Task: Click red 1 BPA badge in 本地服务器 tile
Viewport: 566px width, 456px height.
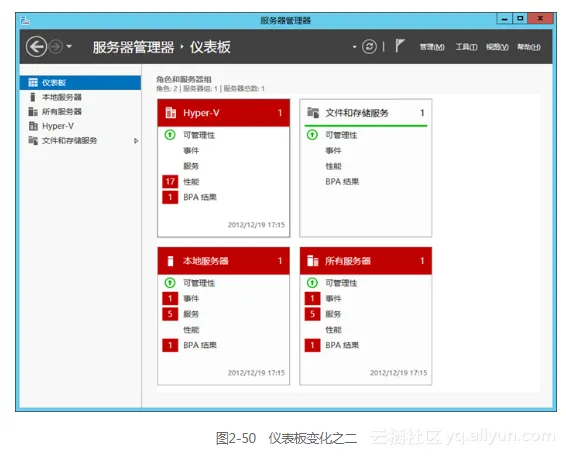Action: pos(170,345)
